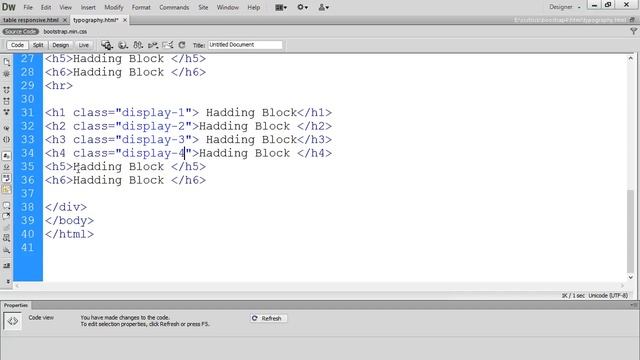The height and width of the screenshot is (360, 640).
Task: Open File menu
Action: coord(28,7)
